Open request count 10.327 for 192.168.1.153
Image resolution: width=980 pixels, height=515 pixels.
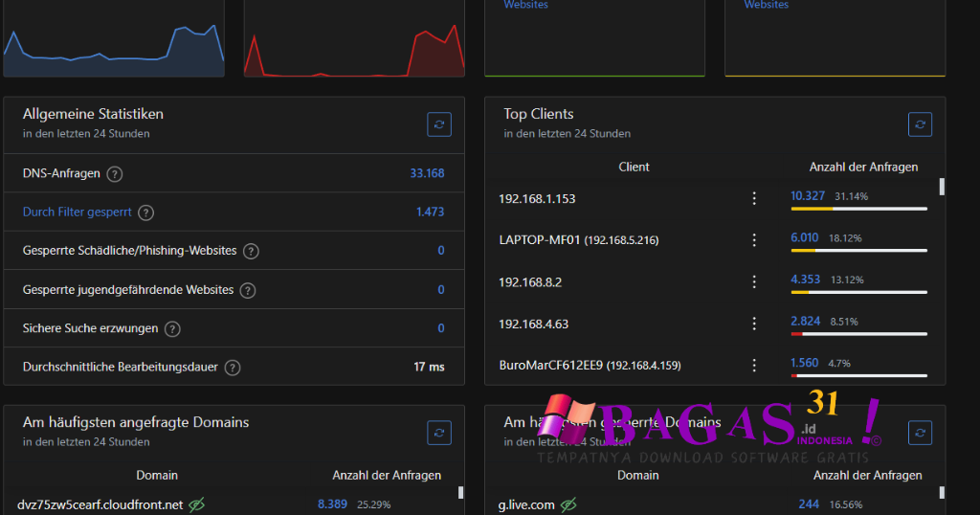808,195
